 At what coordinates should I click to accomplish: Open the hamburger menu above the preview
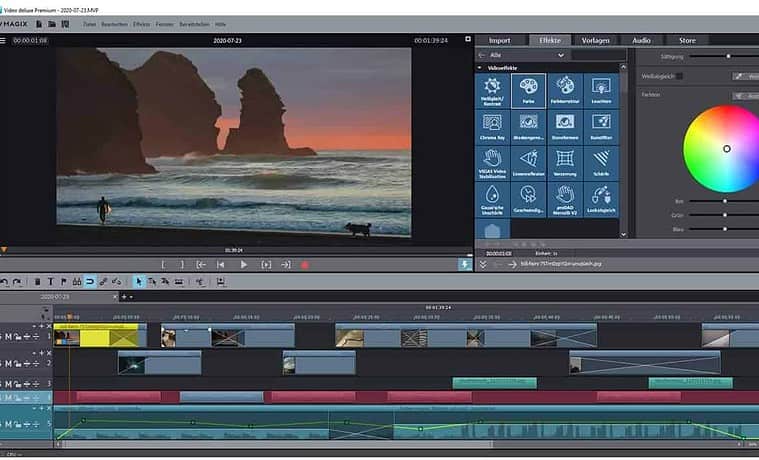click(4, 40)
